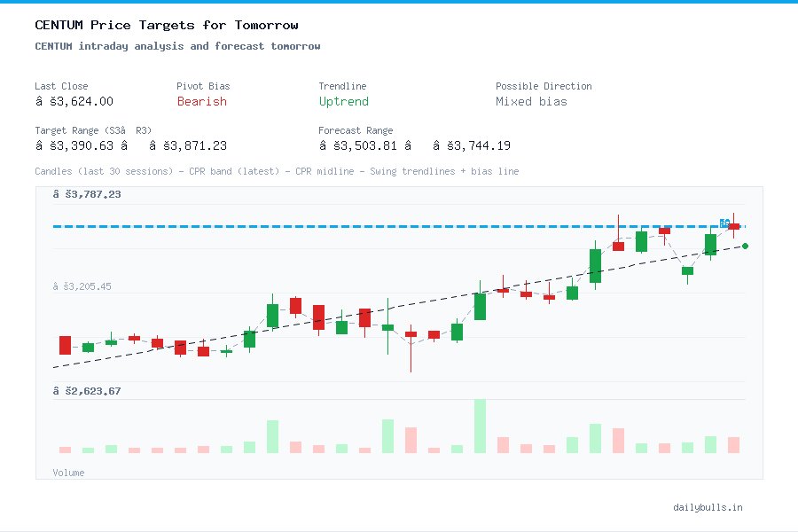This screenshot has width=798, height=532.
Task: Click the 'CENTUM intraday analysis and forecast tomorrow' subtitle
Action: (177, 46)
